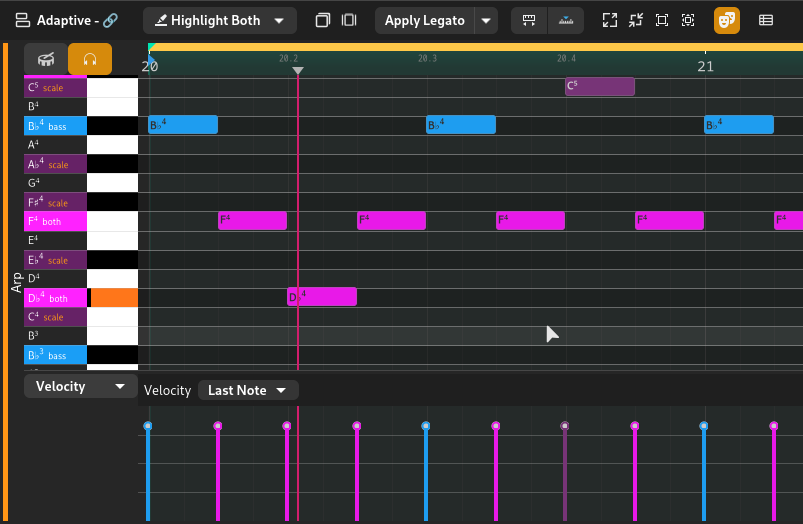Select the Bb4 note starting at bar 20
This screenshot has height=524, width=803.
pos(183,125)
